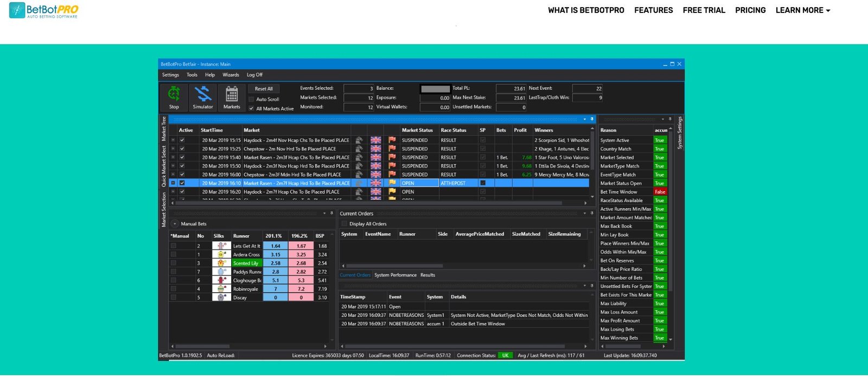
Task: Expand the Chepstow 15:25 market row
Action: click(x=173, y=149)
